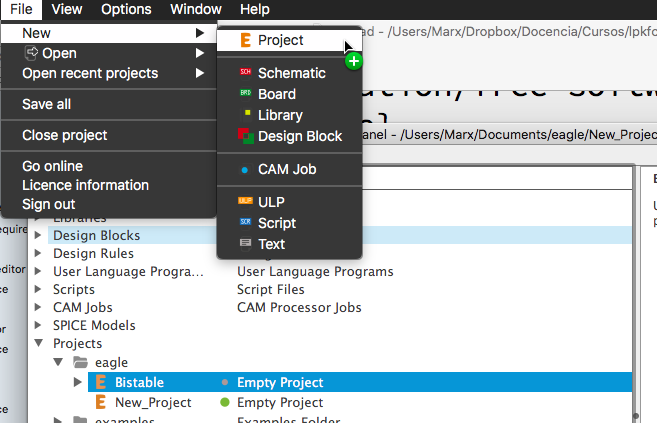The image size is (657, 423).
Task: Collapse the Projects tree section
Action: tap(39, 343)
